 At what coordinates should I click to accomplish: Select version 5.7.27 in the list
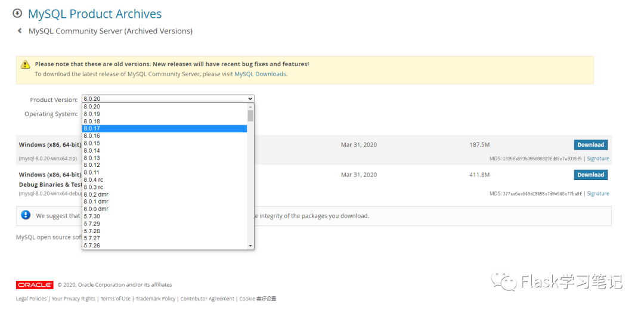165,238
